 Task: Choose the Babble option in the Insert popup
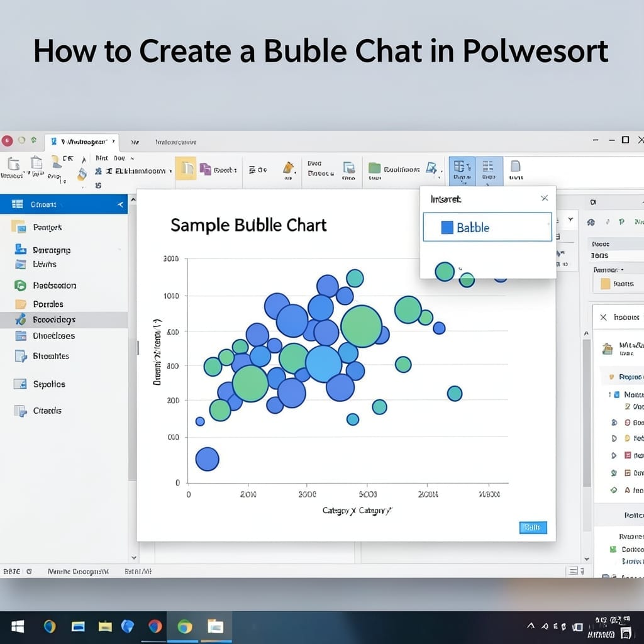point(487,226)
